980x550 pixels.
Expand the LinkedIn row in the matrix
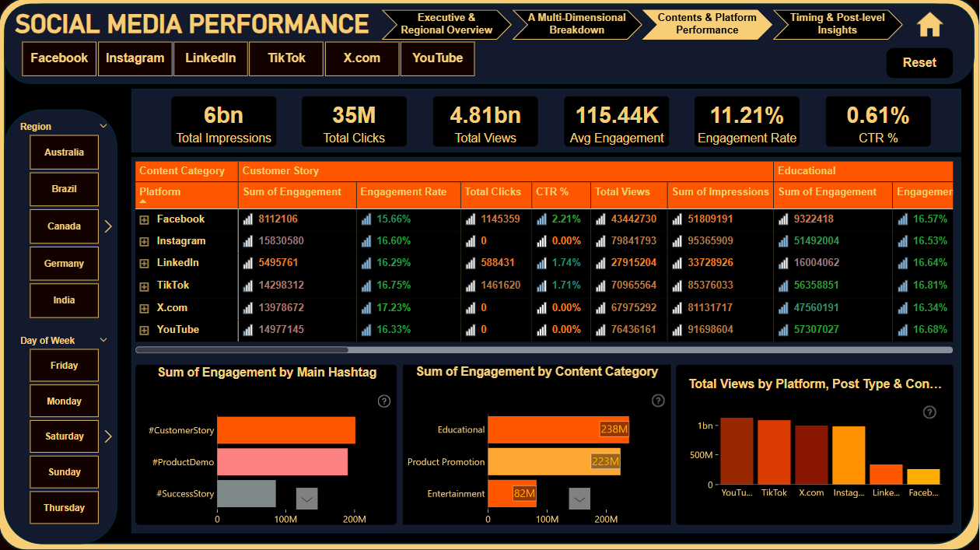pos(144,264)
